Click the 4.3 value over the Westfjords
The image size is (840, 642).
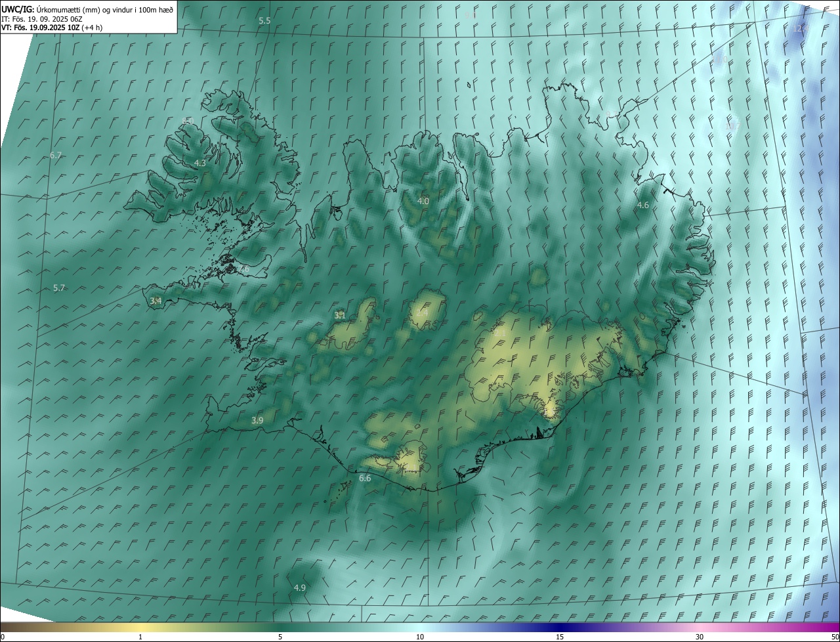(x=200, y=163)
